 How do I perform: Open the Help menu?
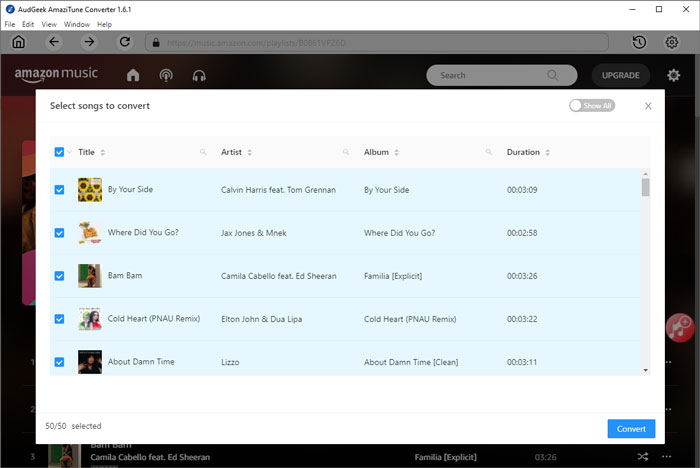[104, 24]
